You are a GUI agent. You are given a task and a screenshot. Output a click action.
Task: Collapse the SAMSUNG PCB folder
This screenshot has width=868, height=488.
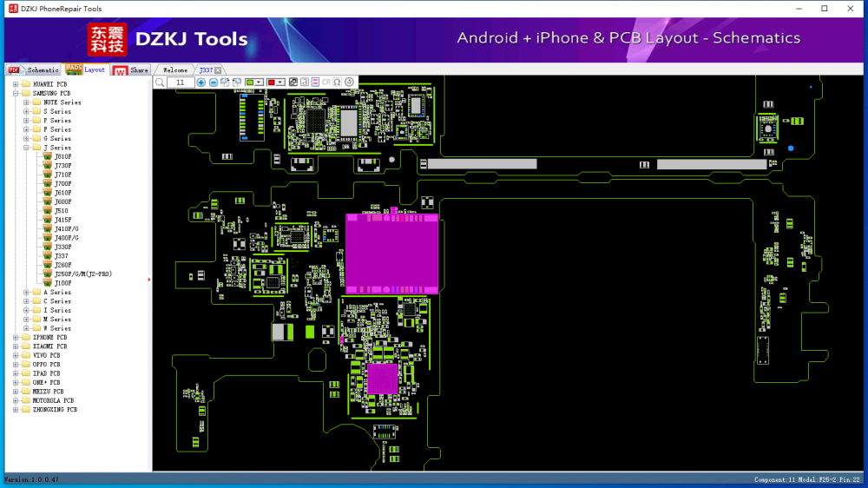(16, 93)
